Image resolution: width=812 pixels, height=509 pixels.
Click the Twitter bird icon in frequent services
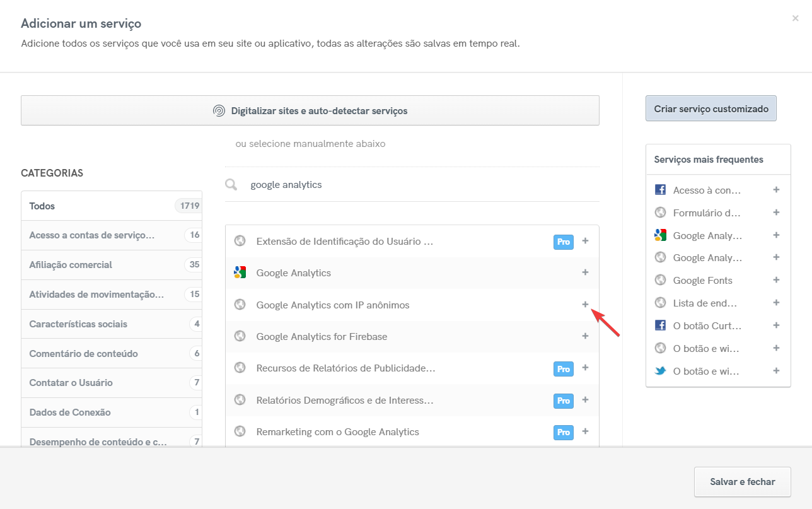659,371
